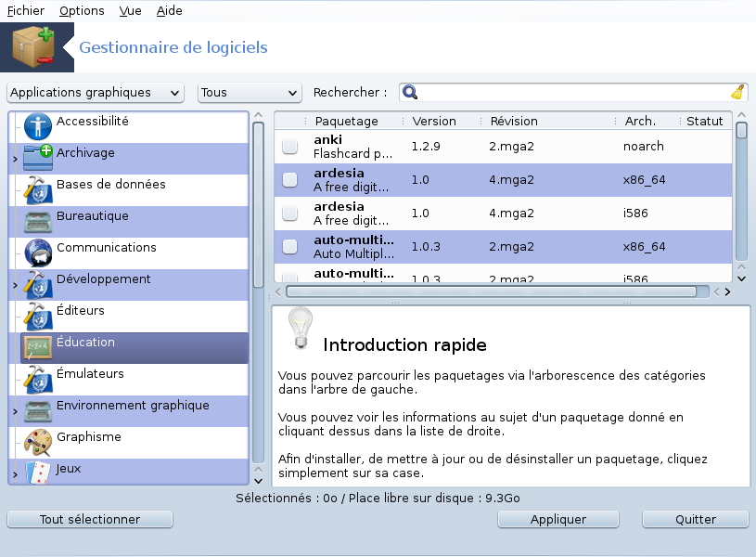Click the Émulateurs category icon

coord(38,379)
